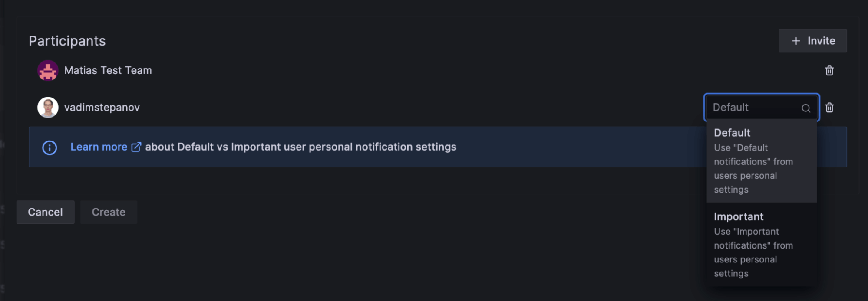Image resolution: width=868 pixels, height=301 pixels.
Task: Click the Matias Test Team avatar icon
Action: [48, 70]
